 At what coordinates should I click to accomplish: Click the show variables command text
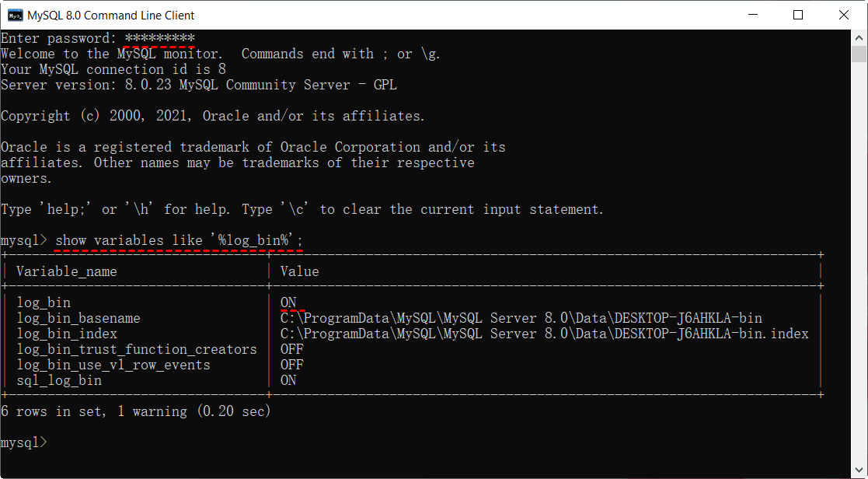[x=179, y=239]
